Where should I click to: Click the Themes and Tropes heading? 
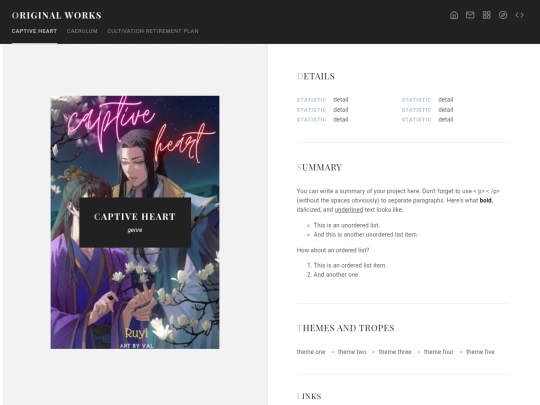tap(345, 328)
